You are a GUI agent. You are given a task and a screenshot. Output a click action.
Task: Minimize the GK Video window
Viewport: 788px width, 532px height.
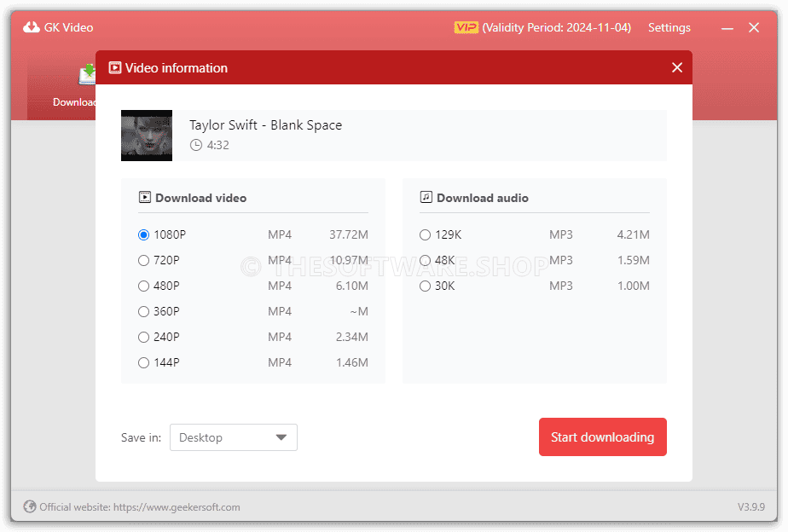pyautogui.click(x=727, y=28)
